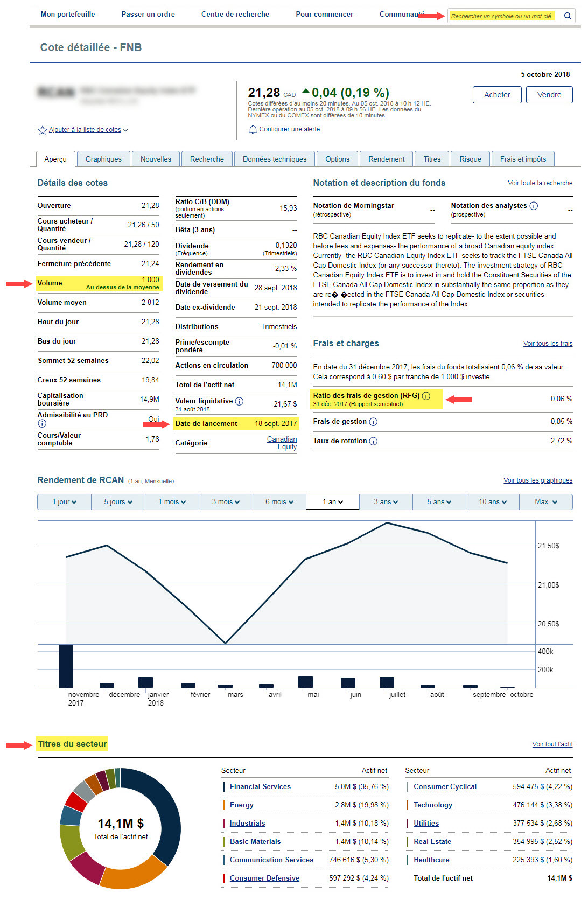Open the Max. period dropdown
588x900 pixels.
click(x=545, y=502)
